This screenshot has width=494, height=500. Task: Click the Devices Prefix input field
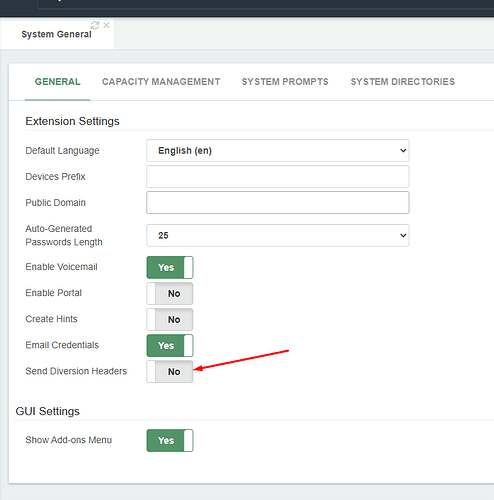[278, 177]
